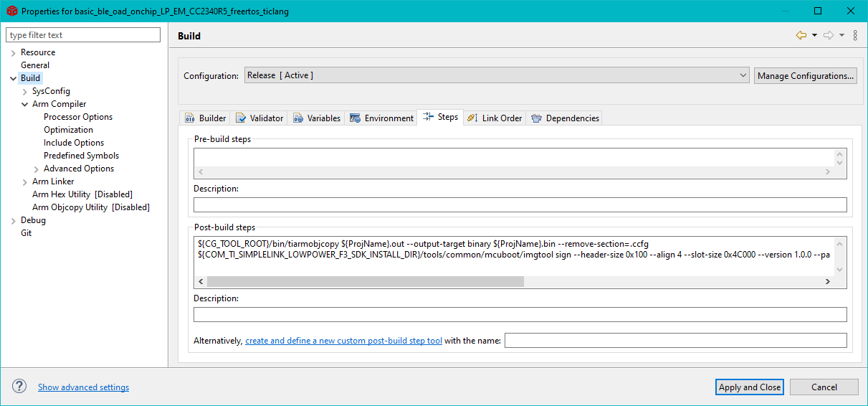Click the Validator tab icon

(241, 118)
